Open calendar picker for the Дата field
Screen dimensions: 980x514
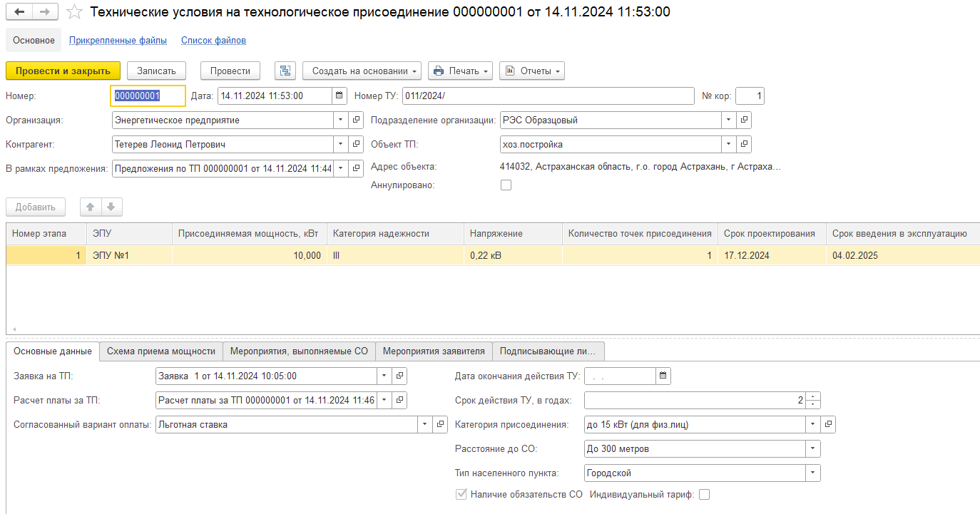pyautogui.click(x=340, y=96)
